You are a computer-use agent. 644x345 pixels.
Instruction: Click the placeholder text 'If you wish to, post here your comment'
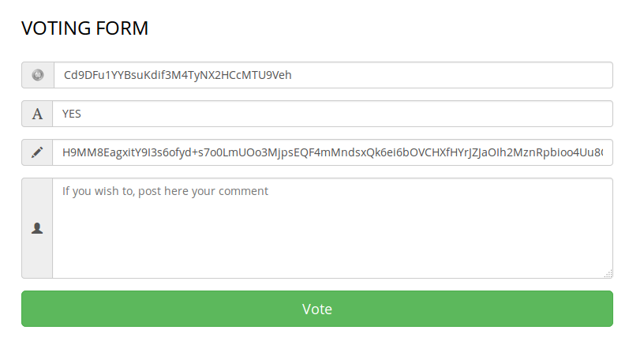coord(165,191)
